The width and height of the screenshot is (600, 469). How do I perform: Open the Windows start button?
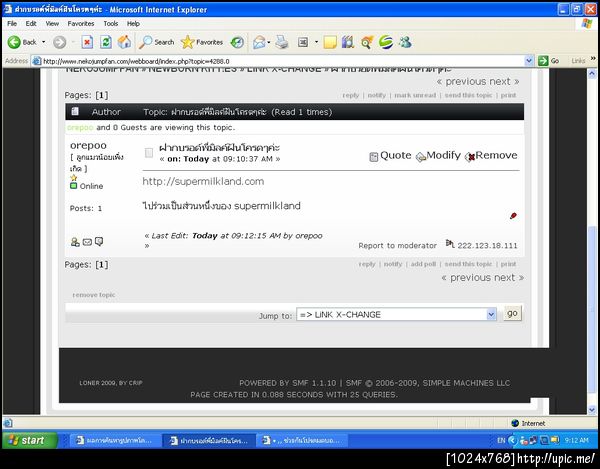coord(29,440)
